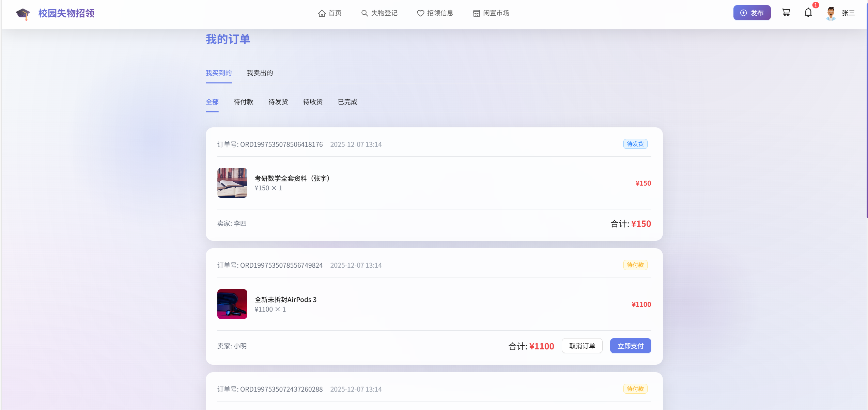Open the AirPods 3 product thumbnail
This screenshot has height=410, width=868.
coord(232,304)
